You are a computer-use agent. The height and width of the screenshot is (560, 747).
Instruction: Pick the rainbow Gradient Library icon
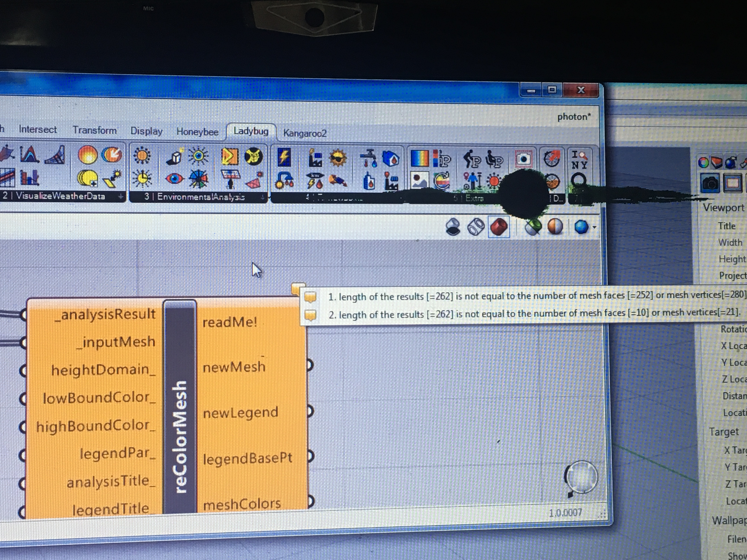[x=419, y=159]
